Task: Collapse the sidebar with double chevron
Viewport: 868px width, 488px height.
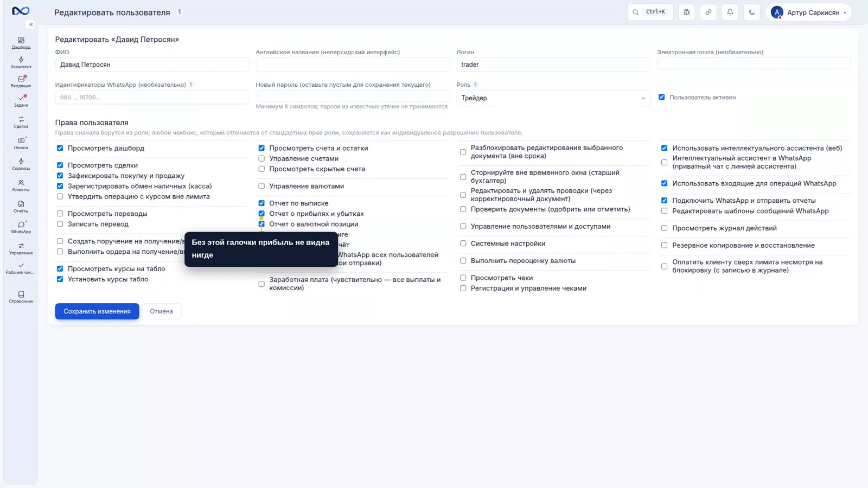Action: (x=31, y=24)
